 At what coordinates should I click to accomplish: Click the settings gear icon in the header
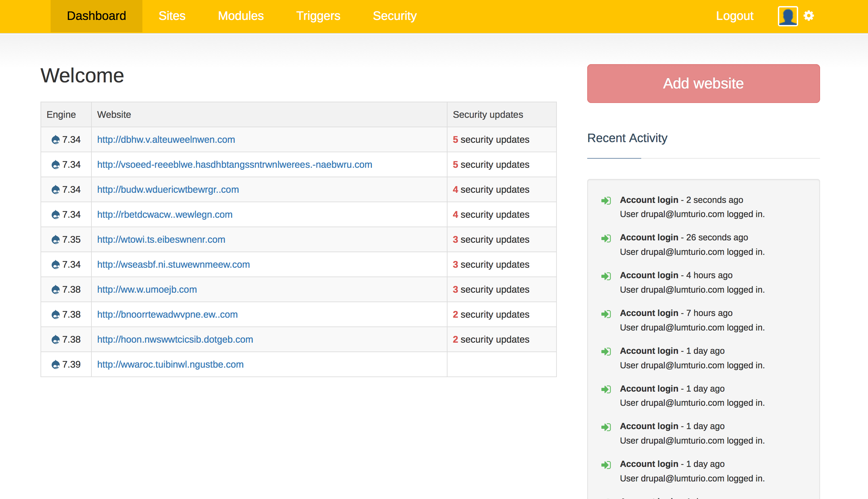[x=809, y=16]
